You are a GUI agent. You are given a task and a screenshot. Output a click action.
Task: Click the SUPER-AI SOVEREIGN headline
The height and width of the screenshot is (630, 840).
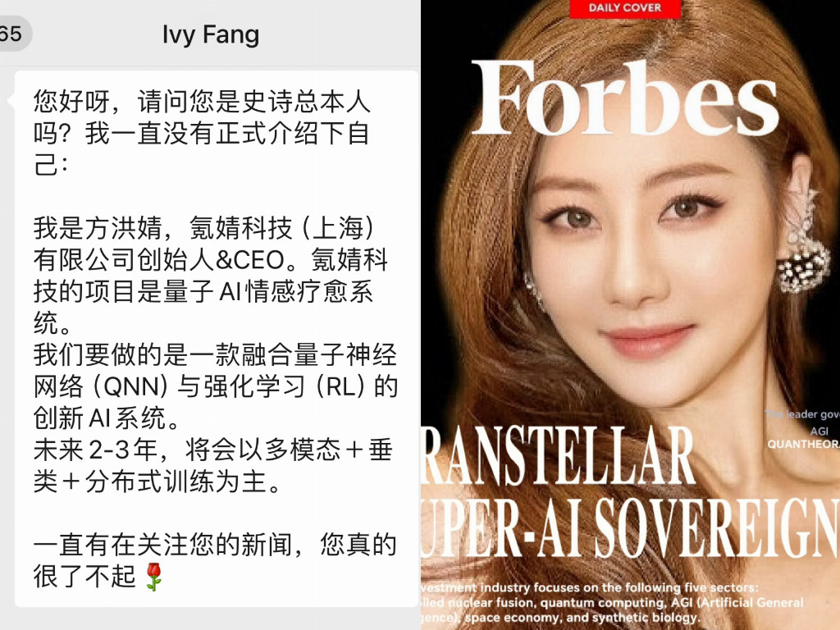point(630,527)
